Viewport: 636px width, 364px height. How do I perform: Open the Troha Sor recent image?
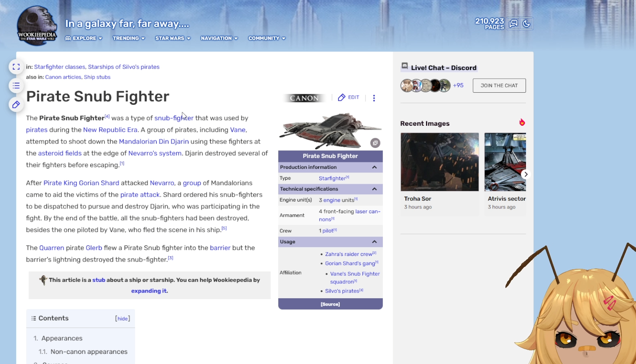[440, 162]
